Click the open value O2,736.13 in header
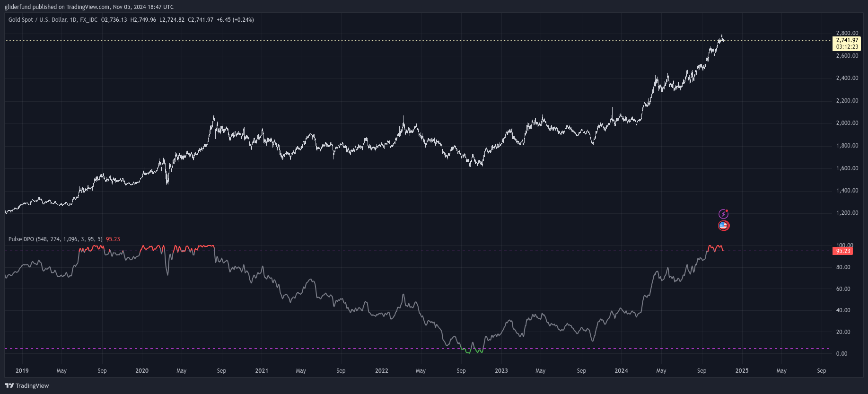 pos(114,20)
